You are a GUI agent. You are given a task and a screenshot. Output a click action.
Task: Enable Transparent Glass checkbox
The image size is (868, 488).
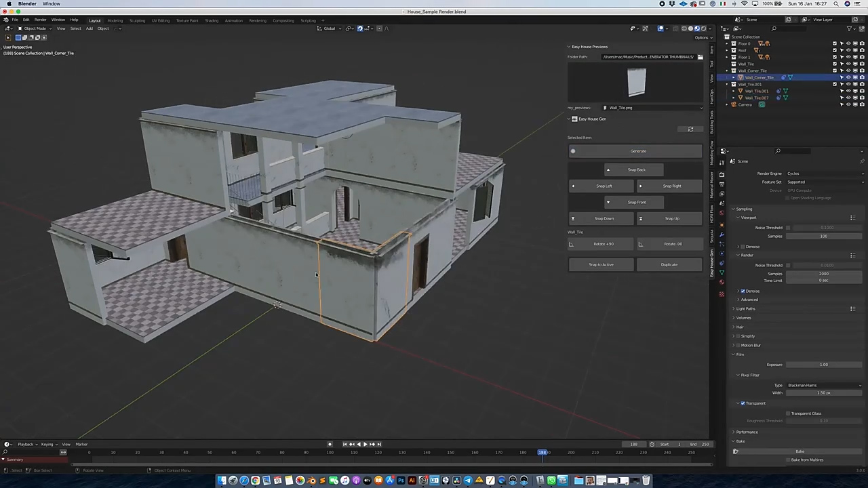pos(788,413)
